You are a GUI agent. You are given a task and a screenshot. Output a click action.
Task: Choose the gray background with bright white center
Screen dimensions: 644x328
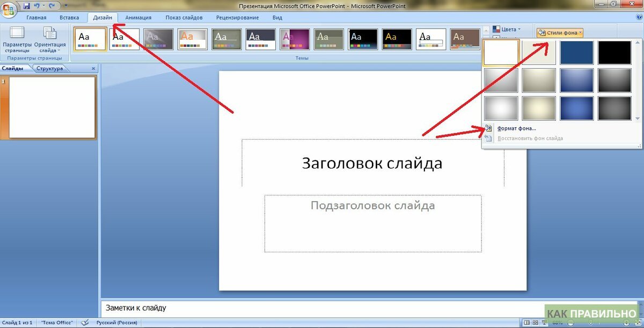[501, 108]
